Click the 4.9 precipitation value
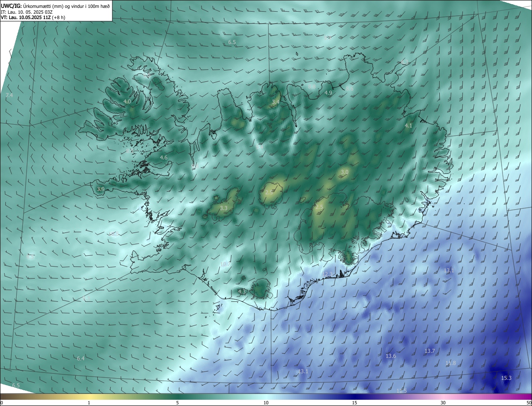The width and height of the screenshot is (532, 406). click(x=328, y=93)
